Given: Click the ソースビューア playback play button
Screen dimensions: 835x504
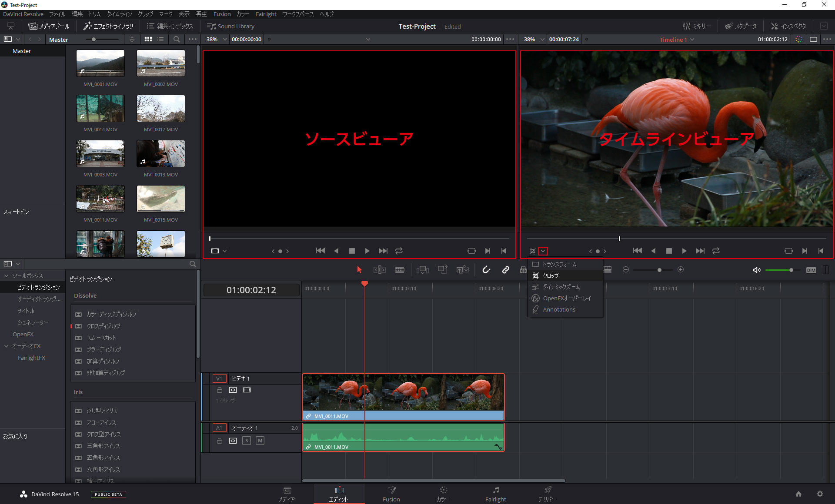Looking at the screenshot, I should pos(368,251).
